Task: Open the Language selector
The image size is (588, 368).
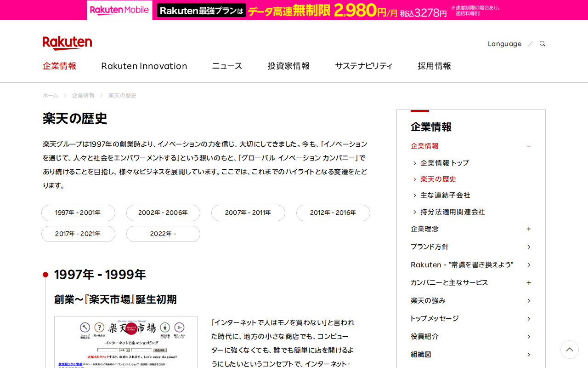Action: pos(504,44)
